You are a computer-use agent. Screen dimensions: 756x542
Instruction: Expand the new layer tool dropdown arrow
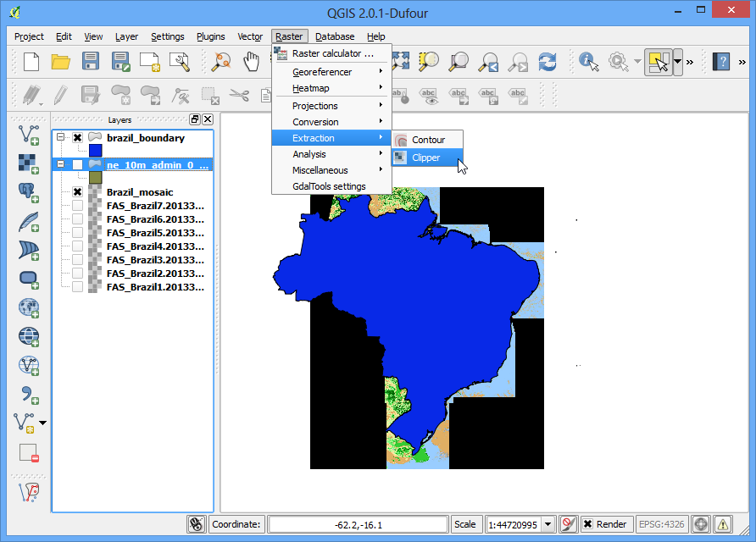(43, 423)
